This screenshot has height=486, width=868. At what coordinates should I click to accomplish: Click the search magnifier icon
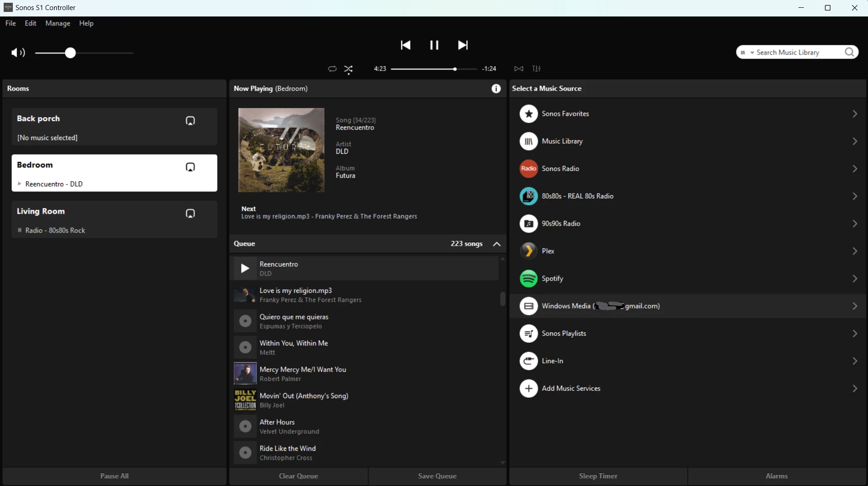[x=849, y=52]
